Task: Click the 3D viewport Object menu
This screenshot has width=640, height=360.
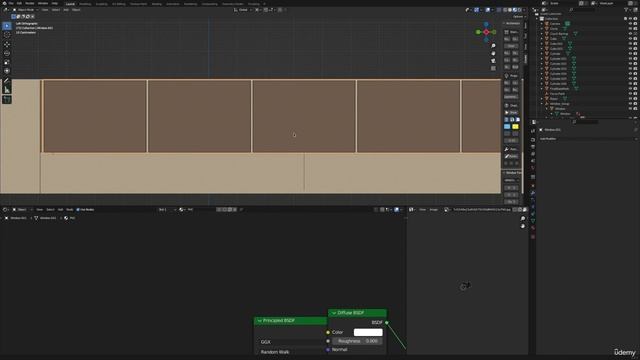Action: pos(76,10)
